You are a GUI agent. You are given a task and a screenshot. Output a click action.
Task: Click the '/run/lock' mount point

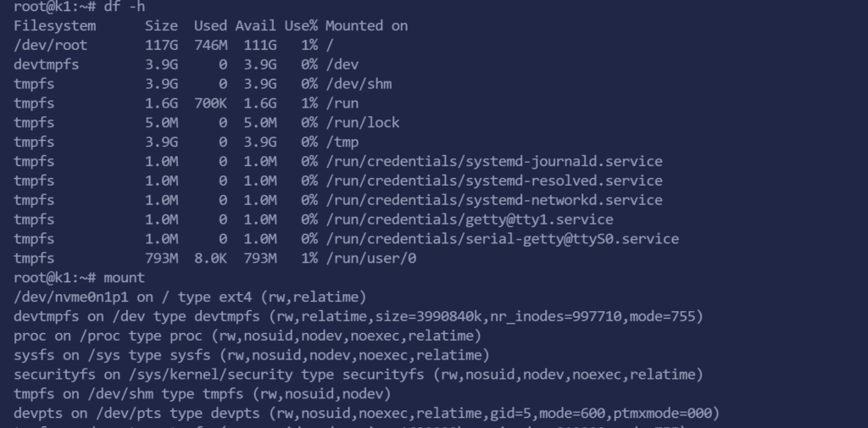click(x=362, y=122)
